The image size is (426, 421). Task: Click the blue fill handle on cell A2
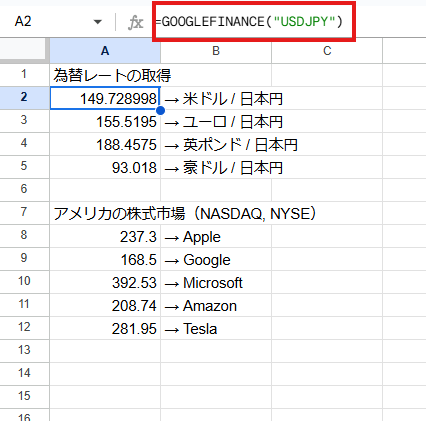point(160,110)
